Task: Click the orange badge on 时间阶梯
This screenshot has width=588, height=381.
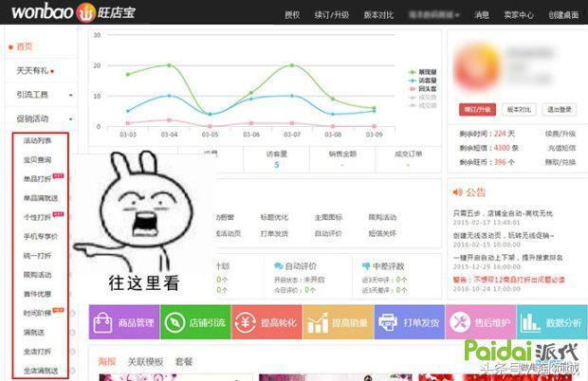Action: coord(58,310)
